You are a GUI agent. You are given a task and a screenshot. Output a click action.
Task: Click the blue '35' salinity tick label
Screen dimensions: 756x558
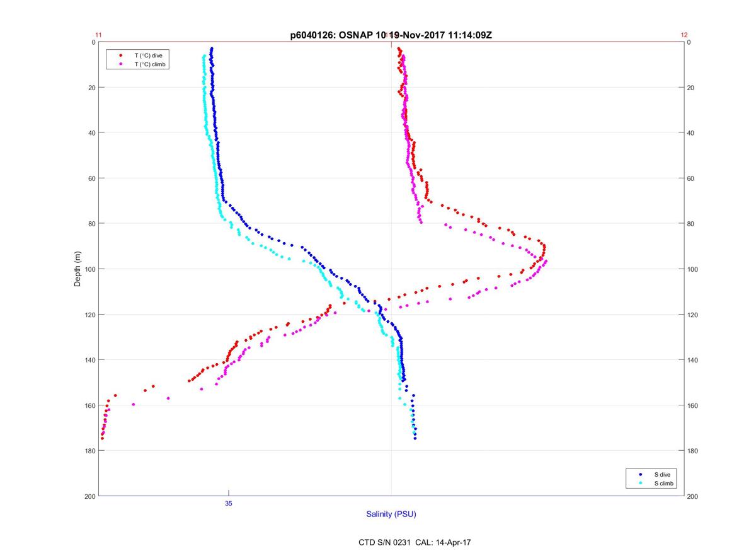(x=229, y=504)
